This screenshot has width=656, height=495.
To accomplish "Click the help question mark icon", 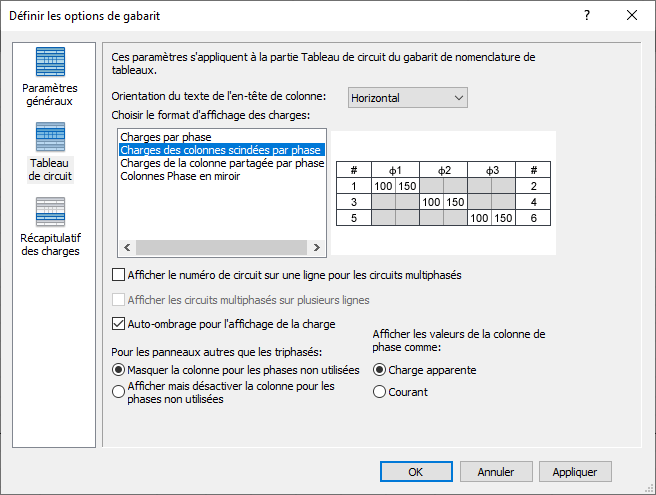I will [587, 15].
